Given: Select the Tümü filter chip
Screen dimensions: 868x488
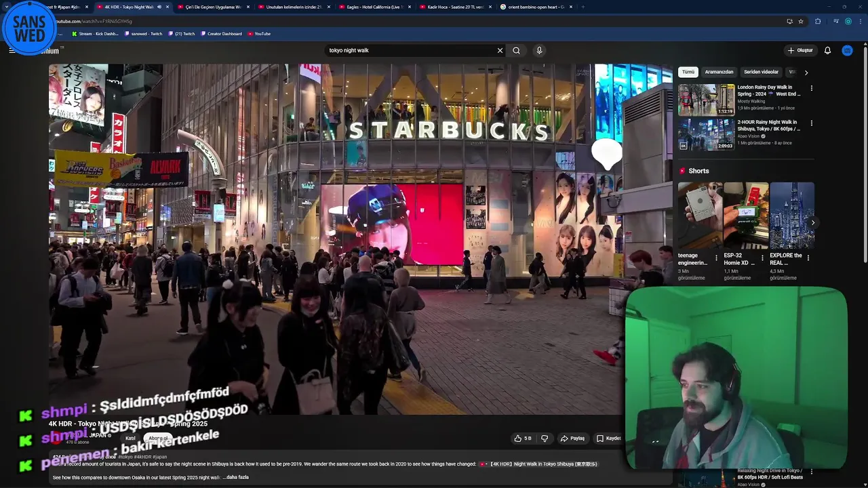Looking at the screenshot, I should pos(688,72).
